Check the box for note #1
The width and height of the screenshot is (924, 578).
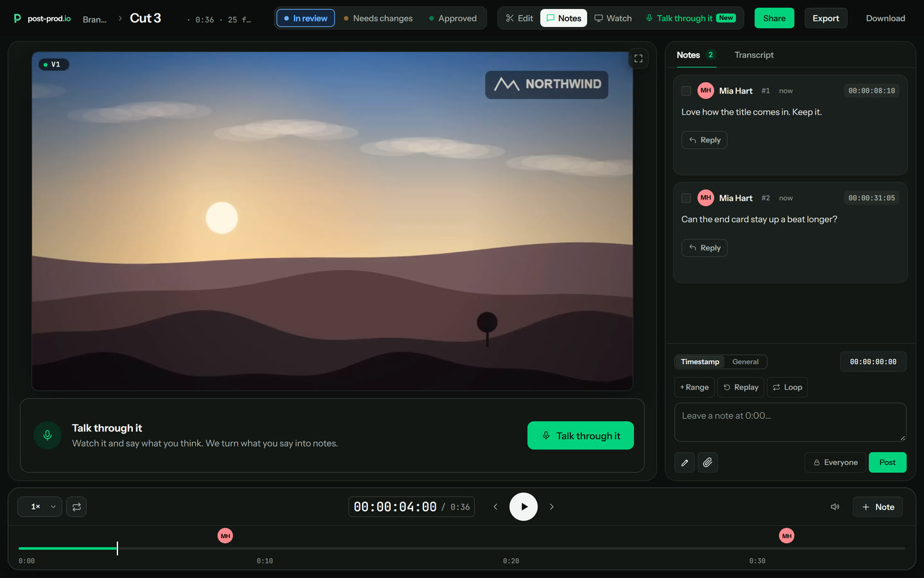686,91
